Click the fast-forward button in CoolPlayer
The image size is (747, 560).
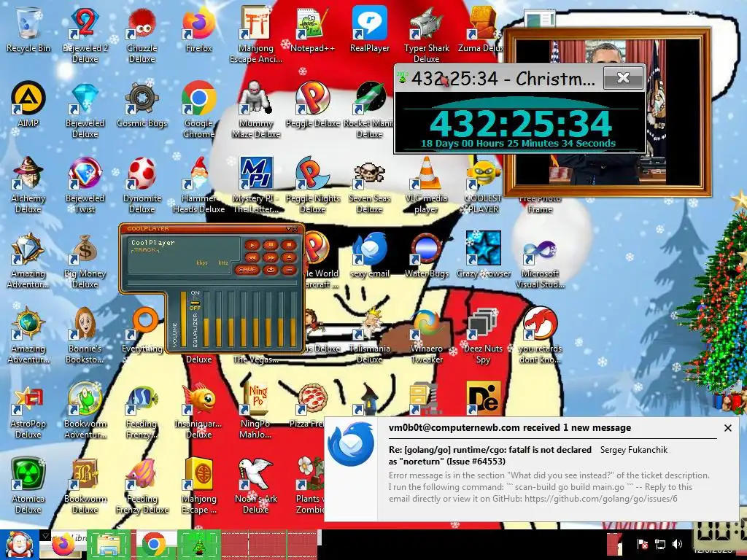(x=270, y=257)
